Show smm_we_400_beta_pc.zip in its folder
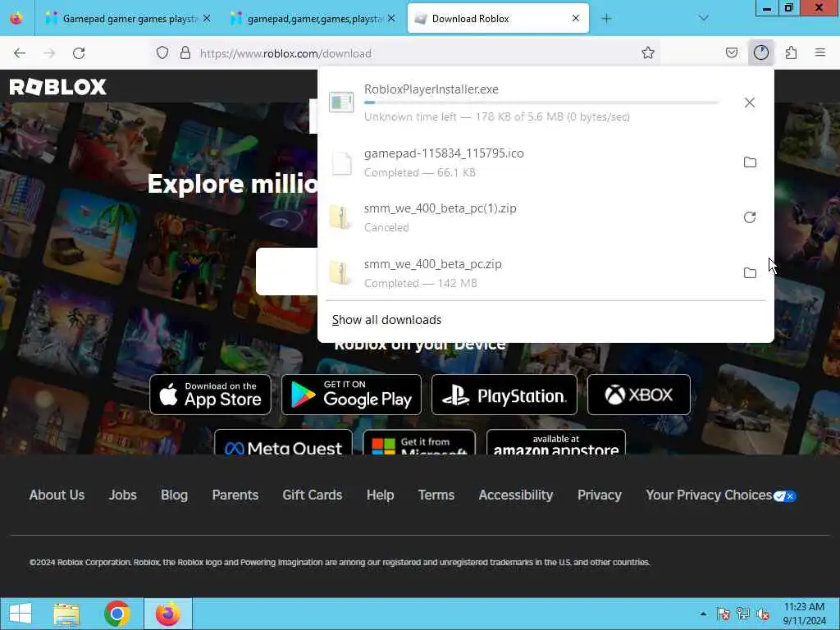 point(750,272)
